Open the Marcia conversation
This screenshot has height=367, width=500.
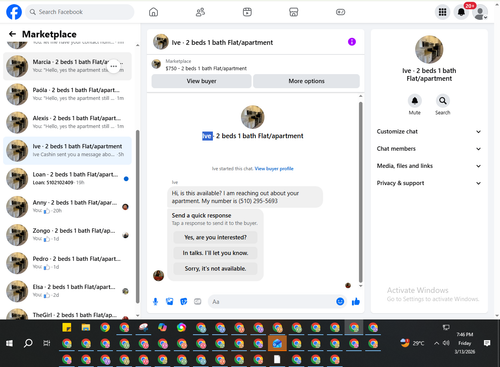pos(67,66)
